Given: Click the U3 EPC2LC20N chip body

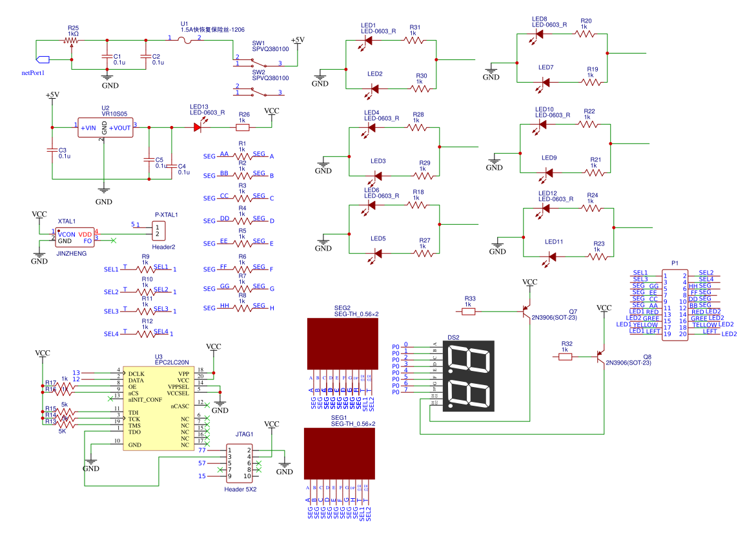Looking at the screenshot, I should (x=158, y=410).
